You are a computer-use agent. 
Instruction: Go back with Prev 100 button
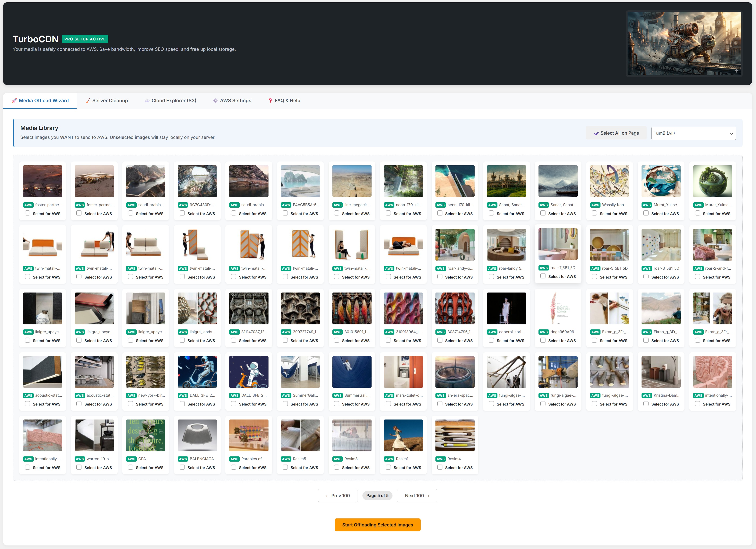pos(338,496)
